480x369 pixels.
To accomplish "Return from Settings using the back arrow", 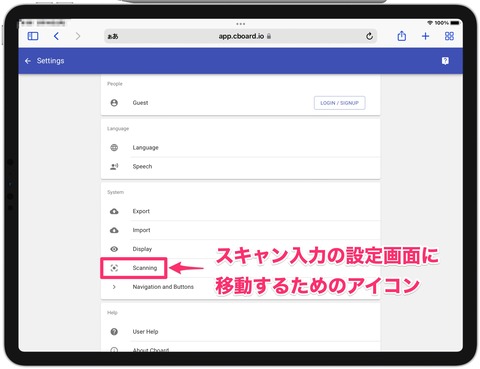I will pyautogui.click(x=28, y=61).
